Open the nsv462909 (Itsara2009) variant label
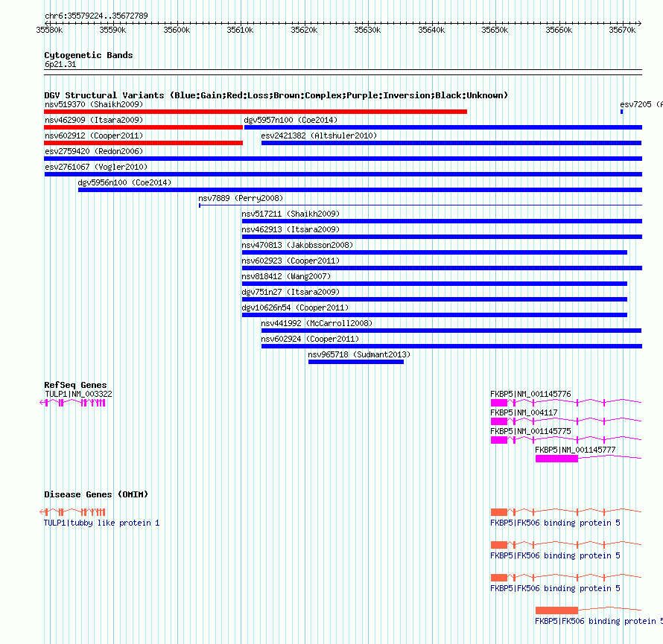This screenshot has width=663, height=644. pos(94,120)
